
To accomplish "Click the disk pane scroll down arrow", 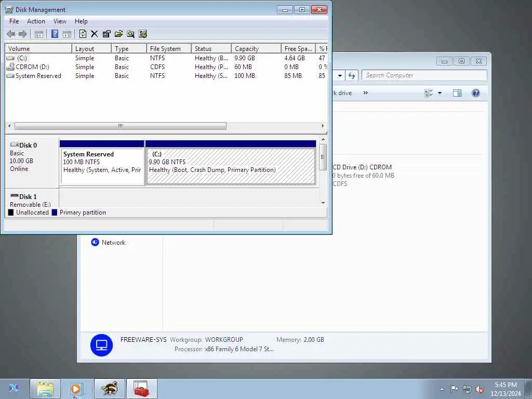I will tap(323, 203).
